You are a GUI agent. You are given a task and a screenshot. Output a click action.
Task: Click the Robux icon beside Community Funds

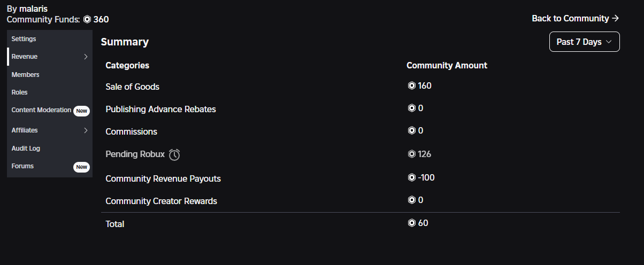(x=87, y=19)
